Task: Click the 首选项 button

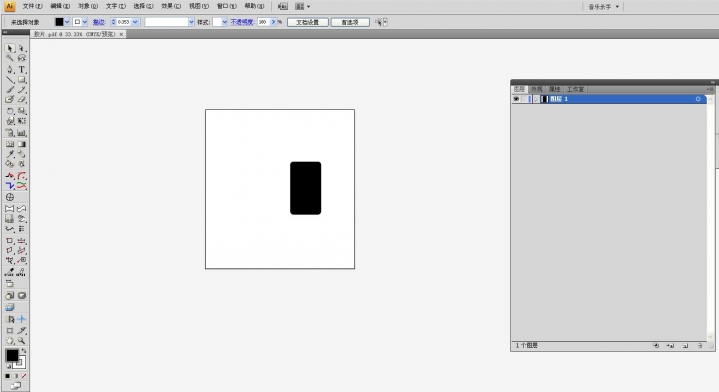Action: 350,22
